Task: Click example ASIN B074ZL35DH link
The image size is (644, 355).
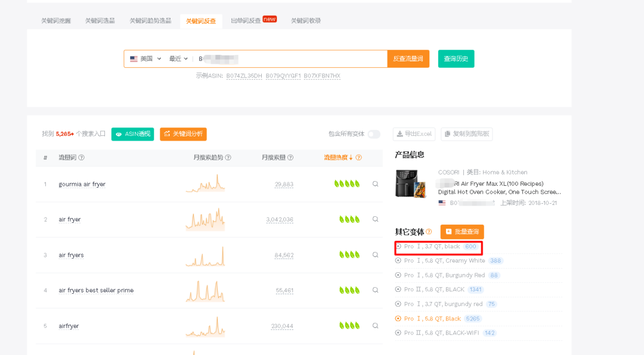Action: tap(244, 76)
